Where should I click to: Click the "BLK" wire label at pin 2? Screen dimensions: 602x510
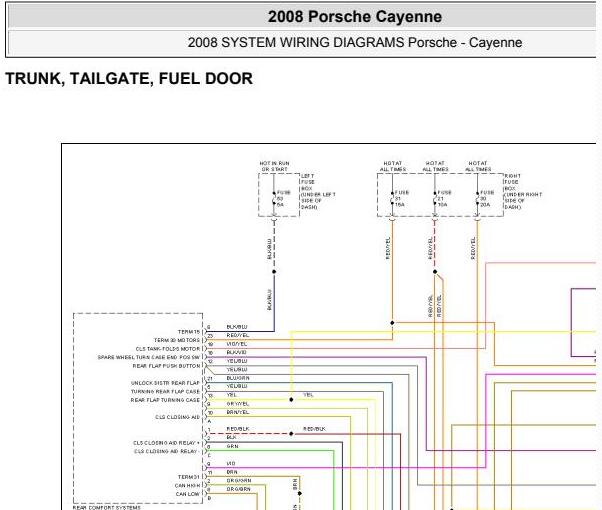pyautogui.click(x=232, y=437)
